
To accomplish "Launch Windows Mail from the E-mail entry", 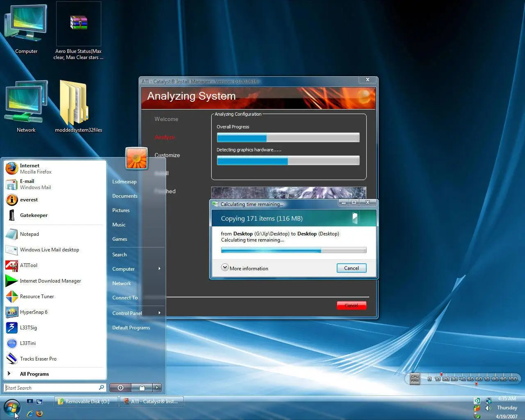I will click(x=55, y=184).
